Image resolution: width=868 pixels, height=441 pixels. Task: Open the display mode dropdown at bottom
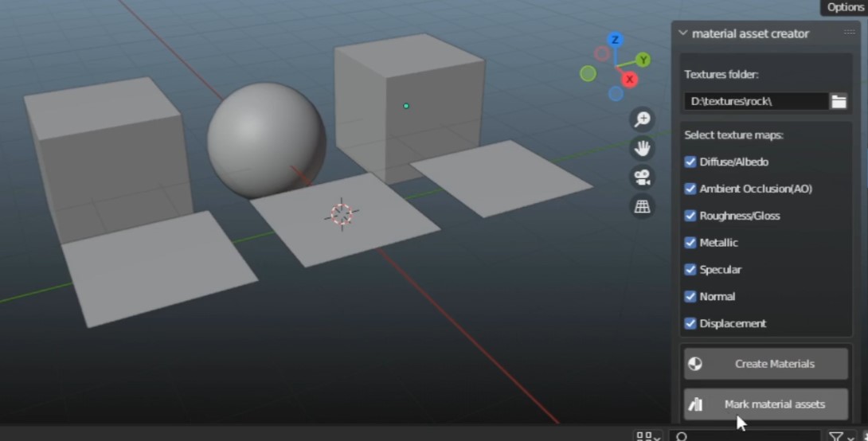(x=647, y=436)
